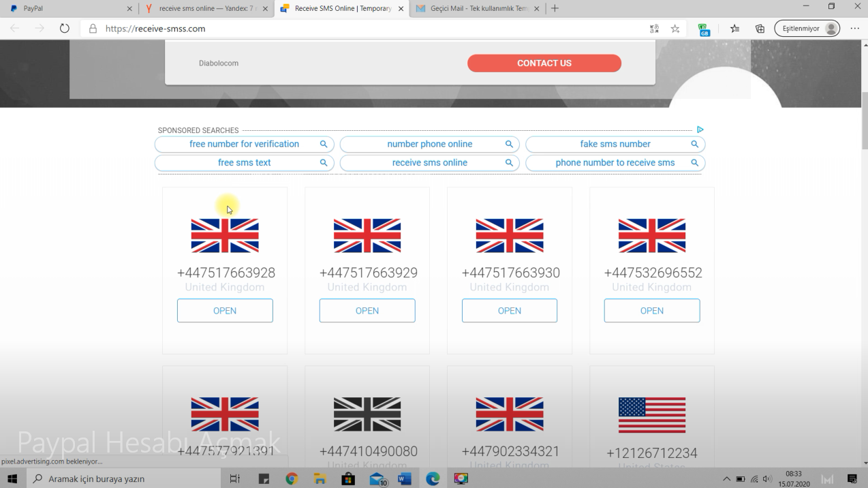Open the notification center icon
Image resolution: width=868 pixels, height=488 pixels.
tap(852, 479)
